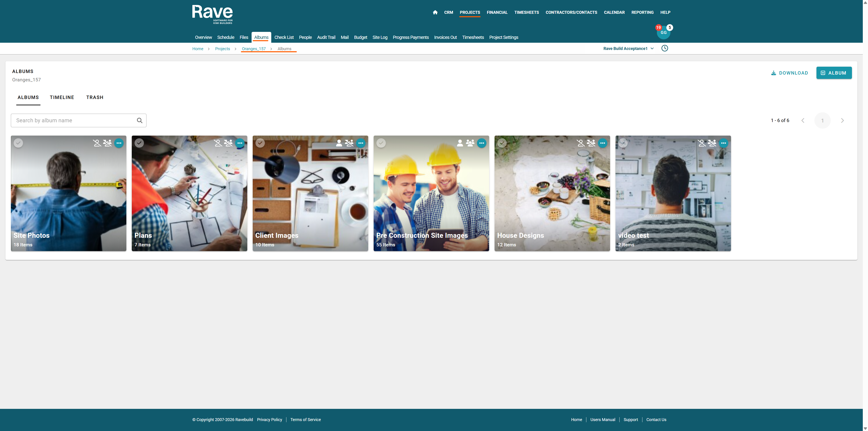
Task: Go to next page of albums
Action: [x=842, y=120]
